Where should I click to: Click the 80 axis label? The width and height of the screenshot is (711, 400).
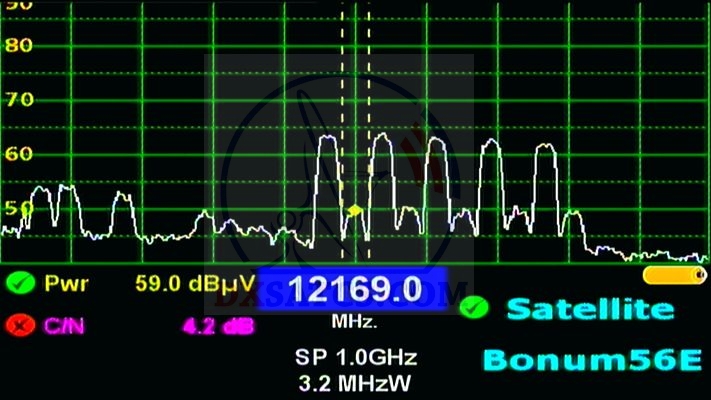pos(19,45)
